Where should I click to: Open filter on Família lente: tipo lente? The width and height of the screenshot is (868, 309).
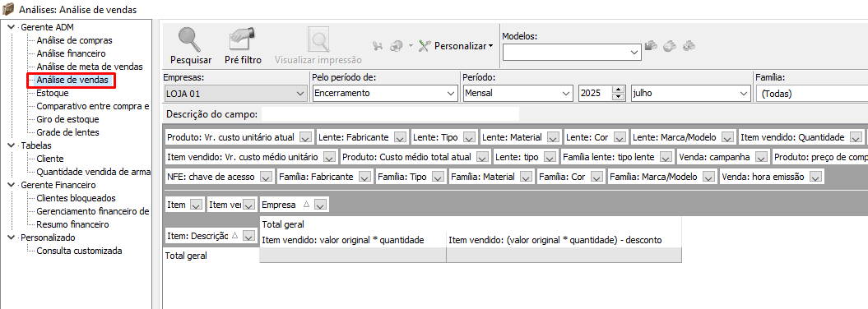tap(666, 157)
